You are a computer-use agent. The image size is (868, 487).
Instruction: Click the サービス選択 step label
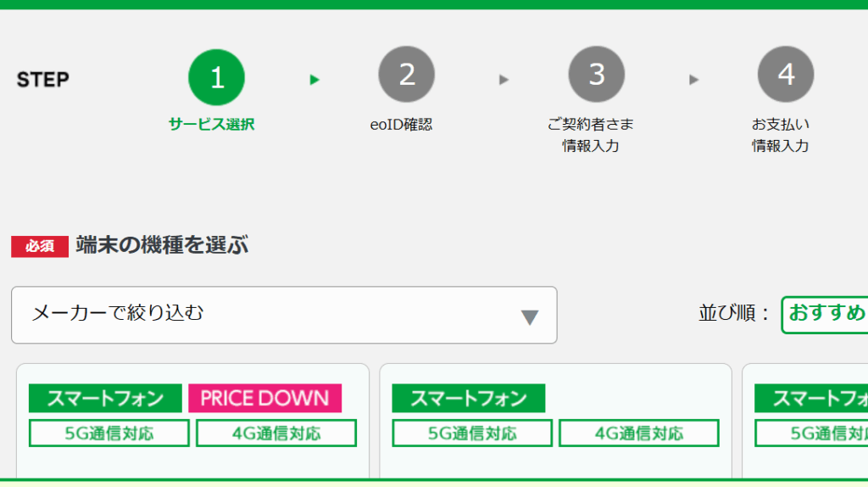[211, 124]
